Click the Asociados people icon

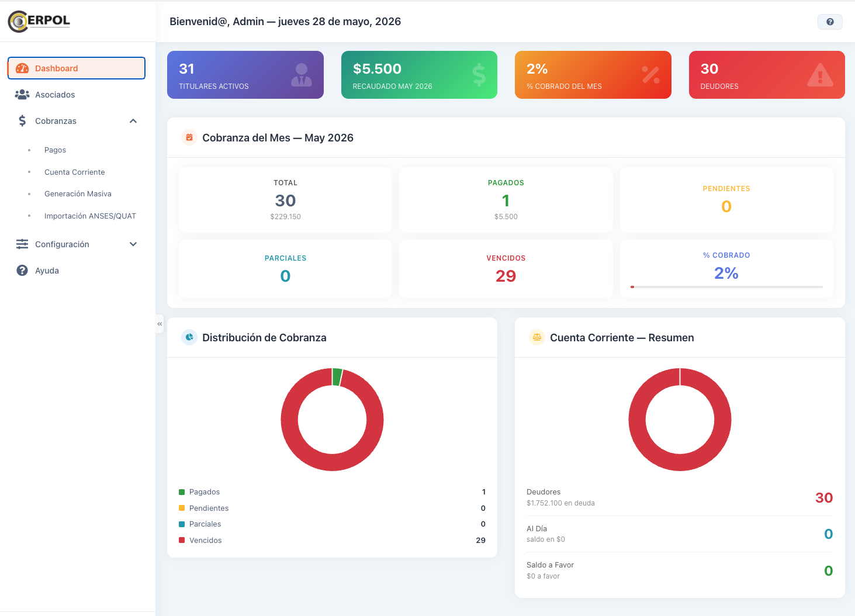click(22, 95)
